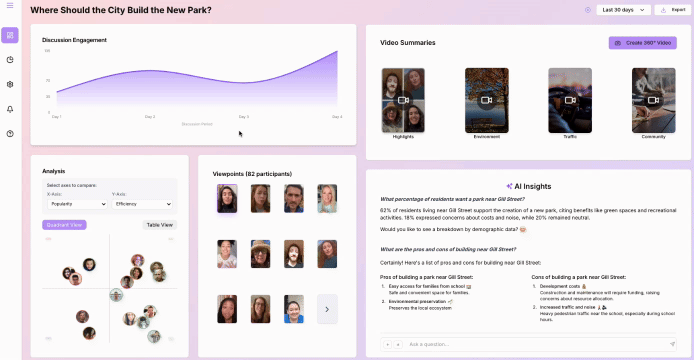Play the Environment video summary

(x=487, y=101)
